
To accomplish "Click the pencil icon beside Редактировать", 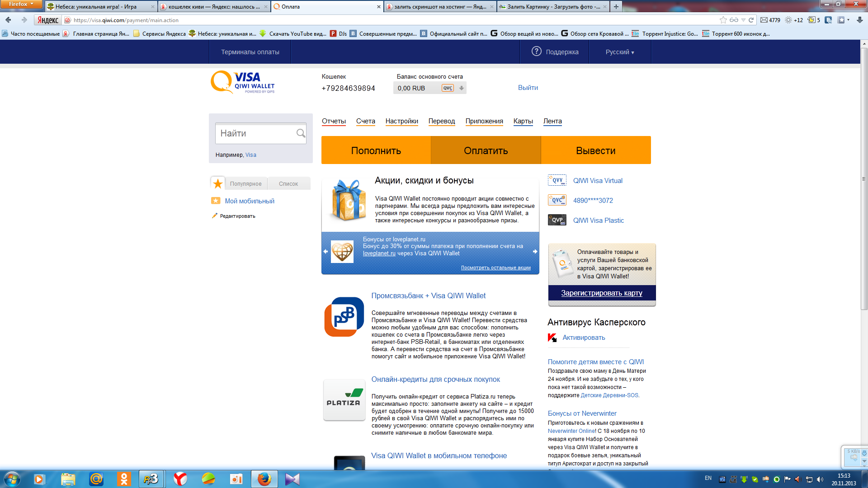I will tap(214, 216).
